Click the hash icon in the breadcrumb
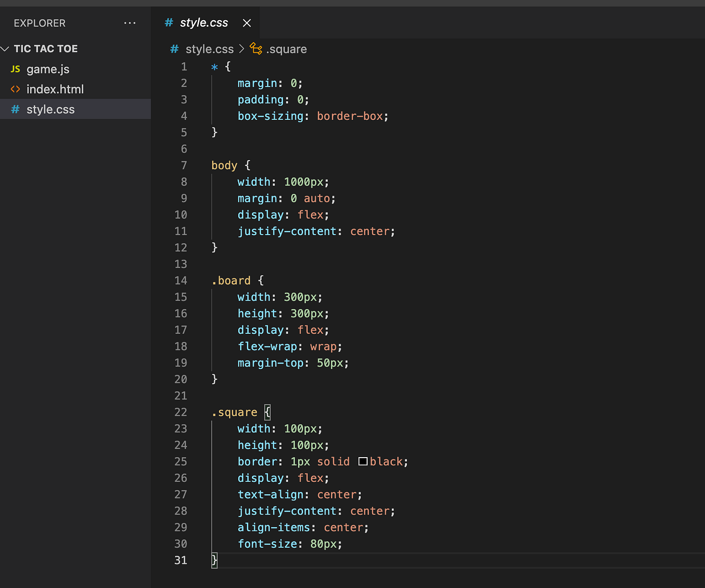 point(175,49)
